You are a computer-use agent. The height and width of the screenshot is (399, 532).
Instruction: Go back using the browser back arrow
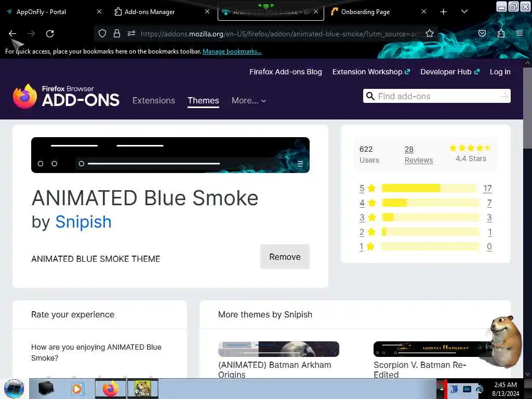coord(12,34)
